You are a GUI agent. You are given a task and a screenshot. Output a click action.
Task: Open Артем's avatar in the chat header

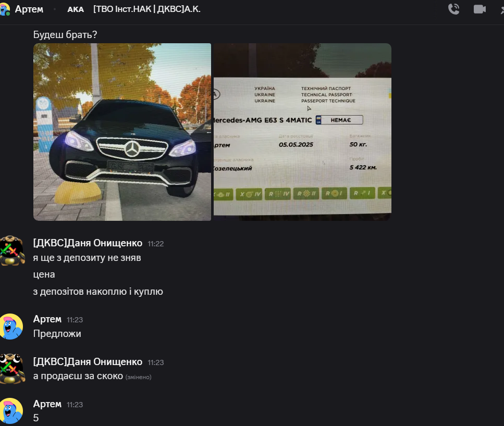click(5, 9)
